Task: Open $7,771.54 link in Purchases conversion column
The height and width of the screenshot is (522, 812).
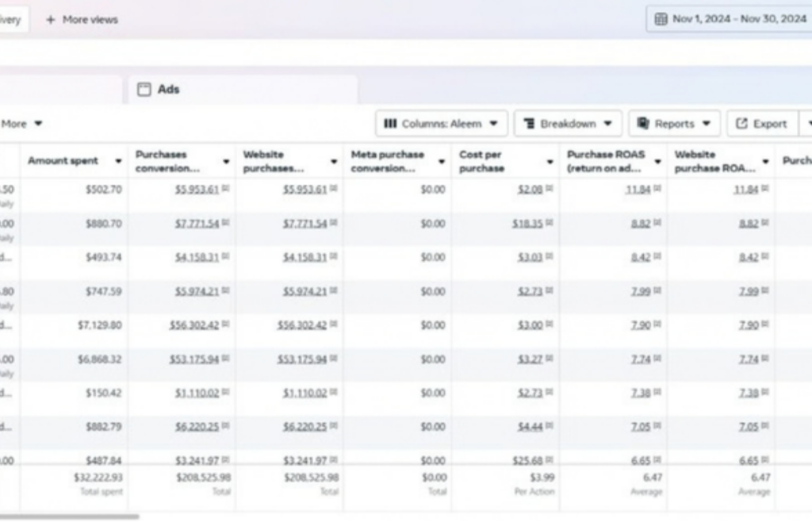Action: coord(197,224)
